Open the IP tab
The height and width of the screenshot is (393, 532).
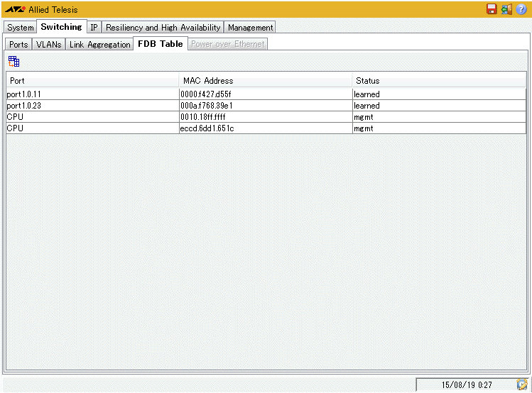[x=94, y=28]
